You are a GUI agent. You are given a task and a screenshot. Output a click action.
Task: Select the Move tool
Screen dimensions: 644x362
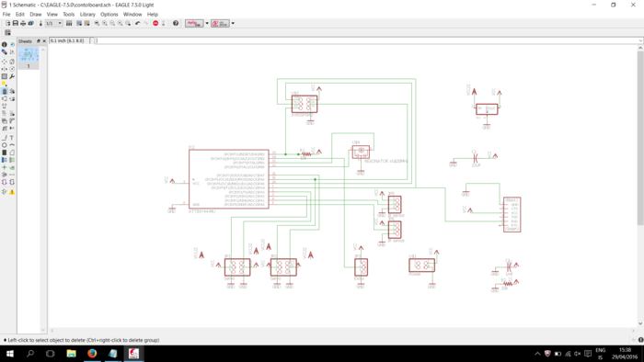pyautogui.click(x=4, y=62)
